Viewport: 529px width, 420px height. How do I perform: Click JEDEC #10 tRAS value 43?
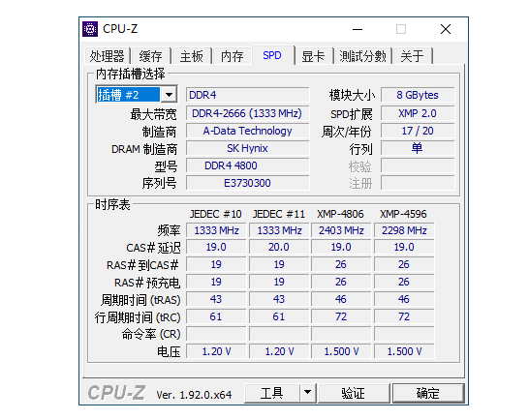coord(216,299)
